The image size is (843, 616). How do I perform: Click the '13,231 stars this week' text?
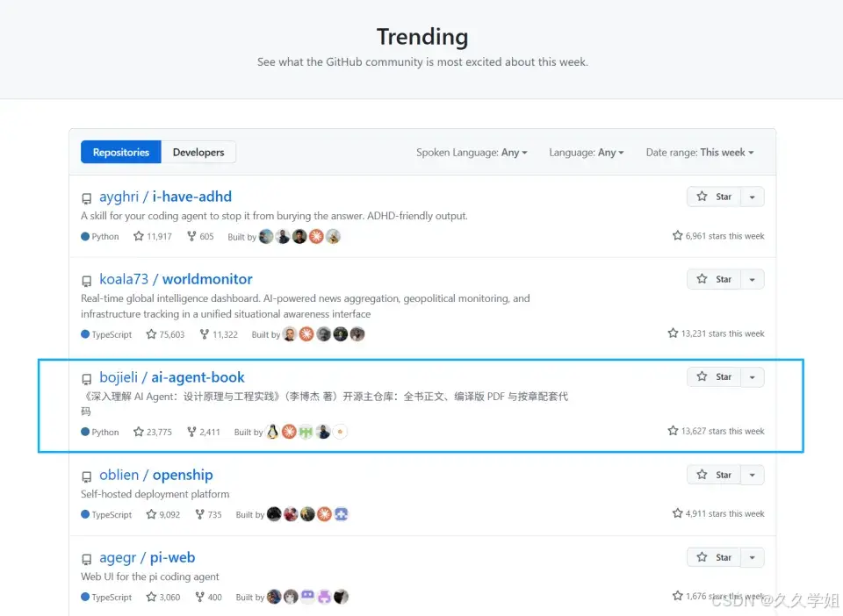tap(717, 333)
